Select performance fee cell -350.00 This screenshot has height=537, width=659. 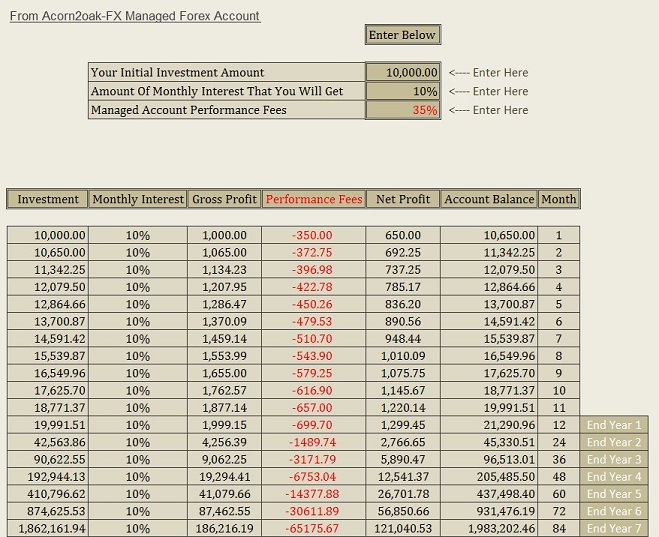[x=314, y=235]
